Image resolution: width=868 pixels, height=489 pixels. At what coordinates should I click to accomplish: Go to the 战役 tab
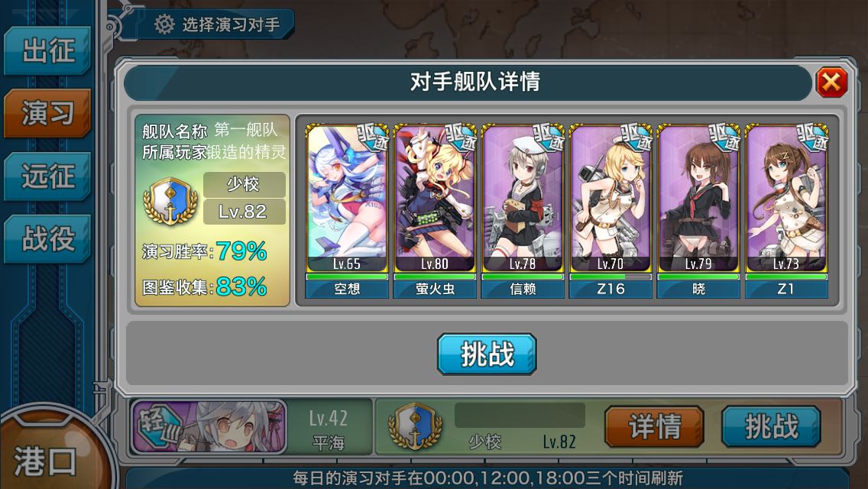pos(47,238)
